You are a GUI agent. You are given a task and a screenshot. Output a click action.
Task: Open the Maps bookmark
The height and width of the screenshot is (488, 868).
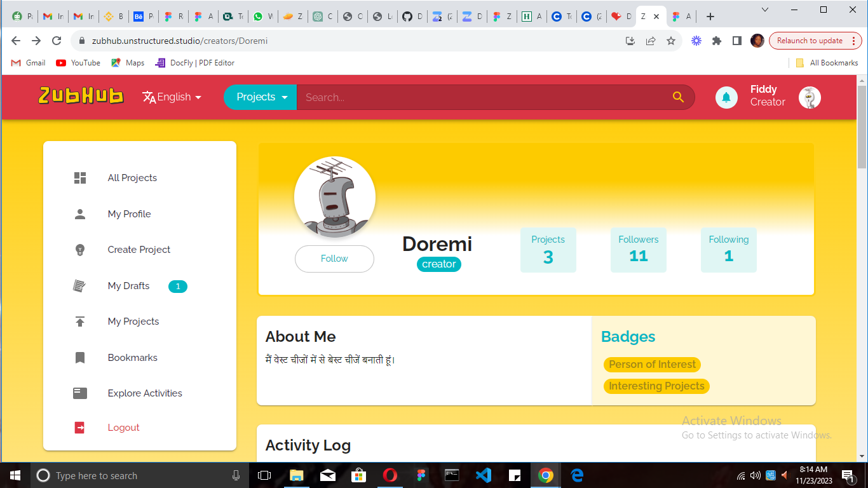(128, 63)
